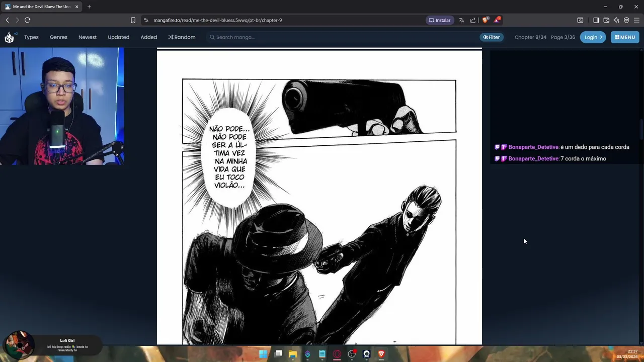Click the manga page image
The width and height of the screenshot is (644, 362).
coord(319,197)
